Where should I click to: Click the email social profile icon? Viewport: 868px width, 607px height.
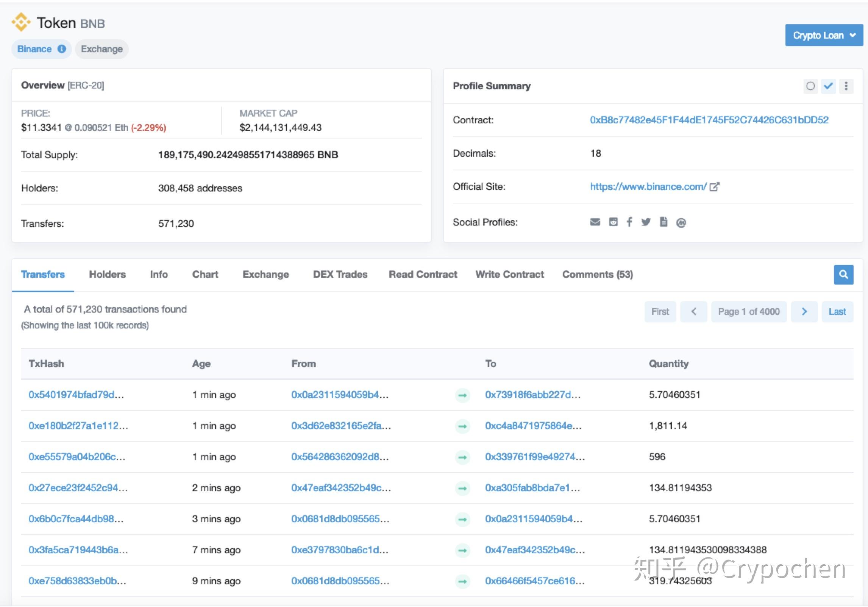[595, 222]
